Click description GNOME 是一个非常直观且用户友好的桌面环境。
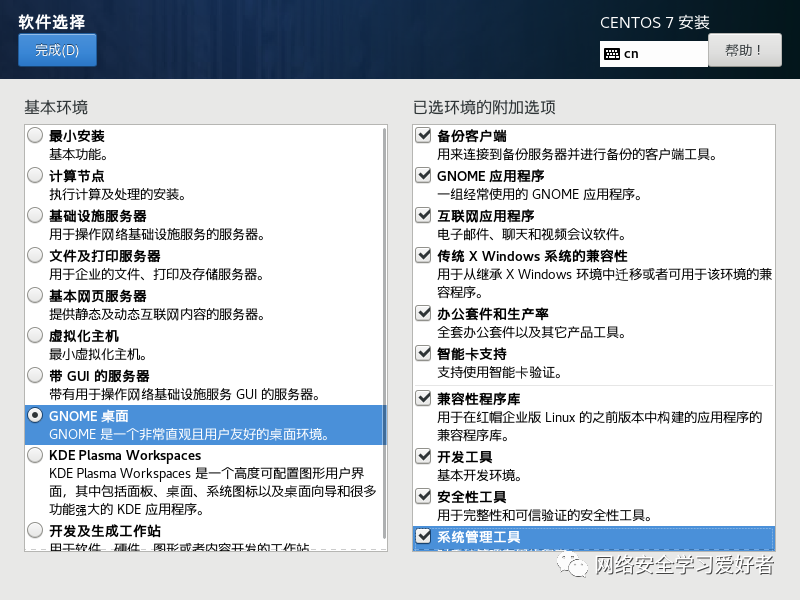This screenshot has width=800, height=600. (189, 434)
